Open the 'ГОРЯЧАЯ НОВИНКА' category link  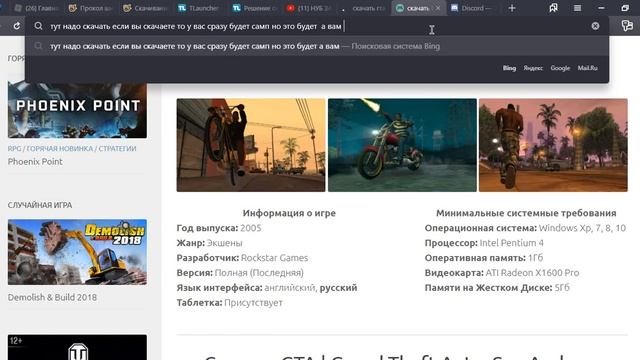pos(60,149)
